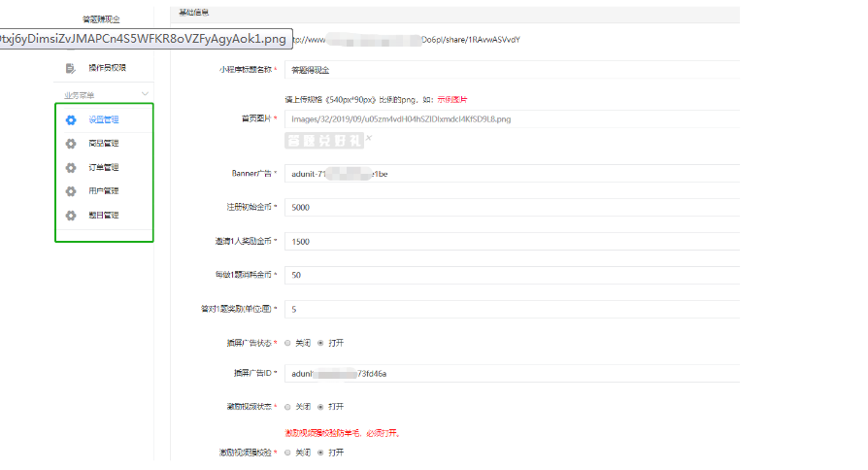868x470 pixels.
Task: Click the 首页图片 path input field
Action: 512,119
